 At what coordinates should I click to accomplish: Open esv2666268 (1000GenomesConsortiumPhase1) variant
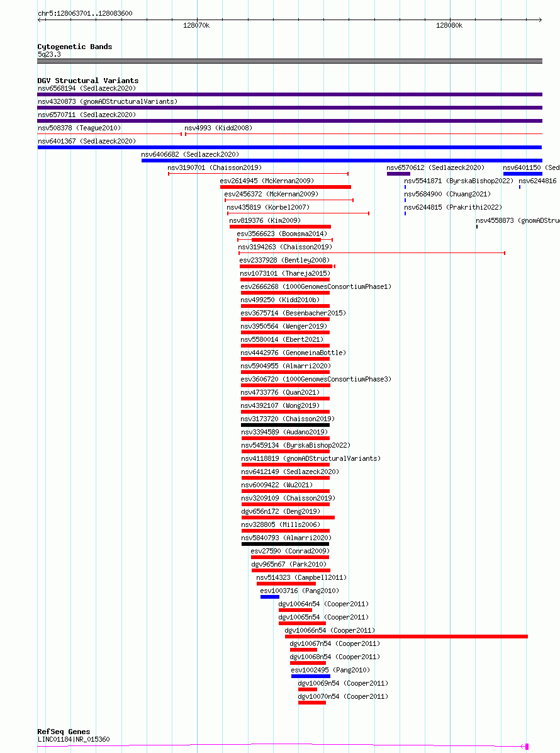click(x=316, y=286)
